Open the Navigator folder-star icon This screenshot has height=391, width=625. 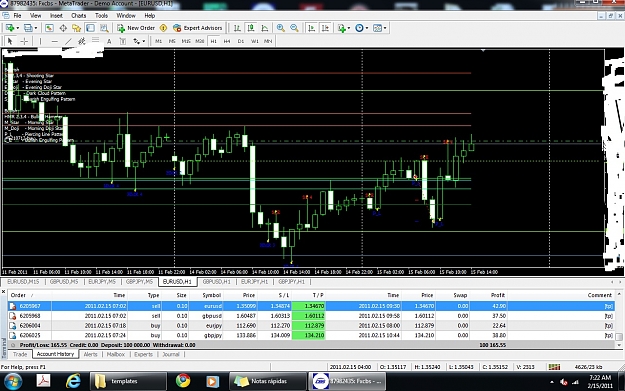coord(76,28)
